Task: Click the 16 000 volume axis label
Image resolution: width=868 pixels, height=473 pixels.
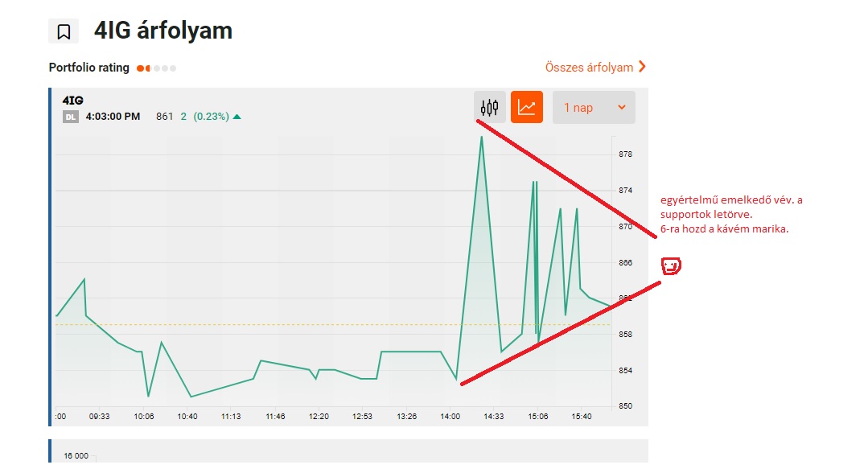Action: coord(76,456)
